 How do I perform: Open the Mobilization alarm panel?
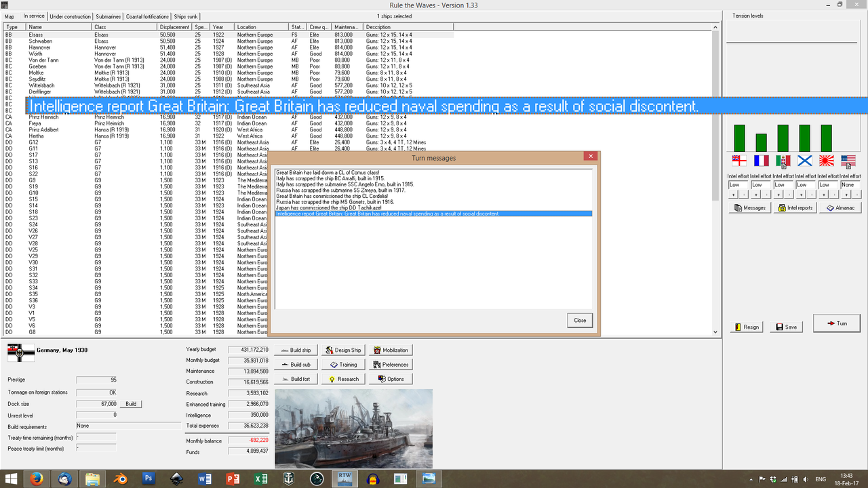(x=391, y=350)
